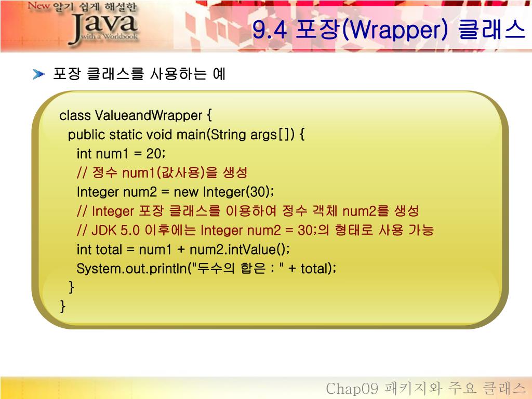
Task: Click the comment about Integer 포장 클래스 객체 num2
Action: click(248, 211)
